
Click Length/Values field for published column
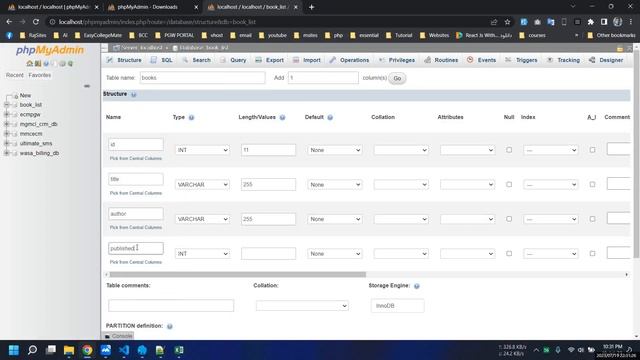pos(268,253)
